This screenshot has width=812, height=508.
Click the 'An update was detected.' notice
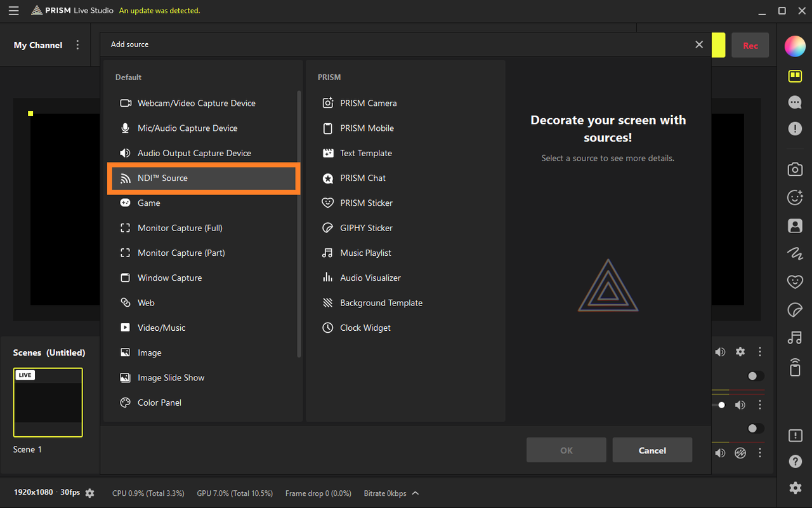pos(160,11)
